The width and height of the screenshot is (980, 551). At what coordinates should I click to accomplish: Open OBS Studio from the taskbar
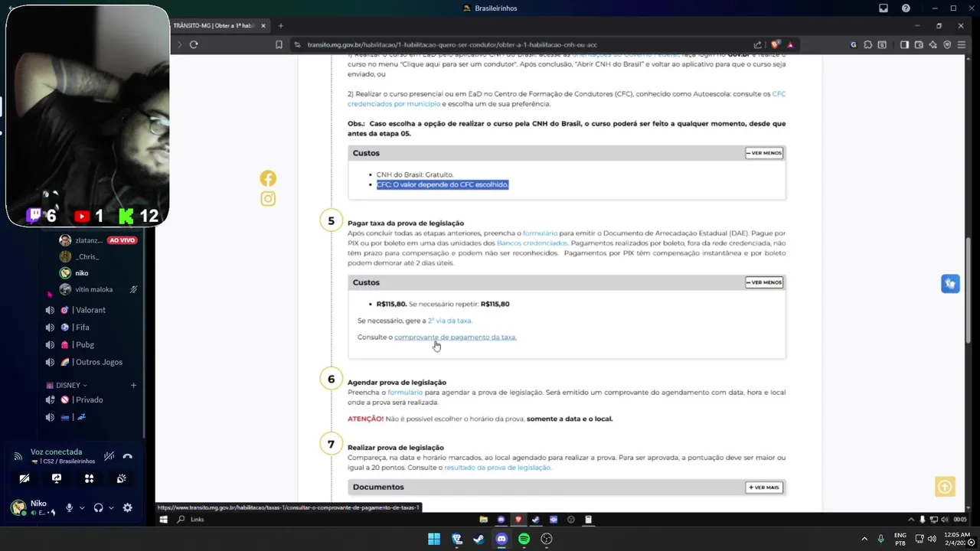coord(547,539)
